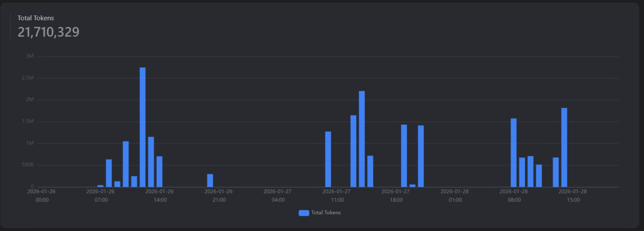This screenshot has height=231, width=644.
Task: Click the 2026-01-27 21:00 bar near 1.41M
Action: tap(421, 156)
